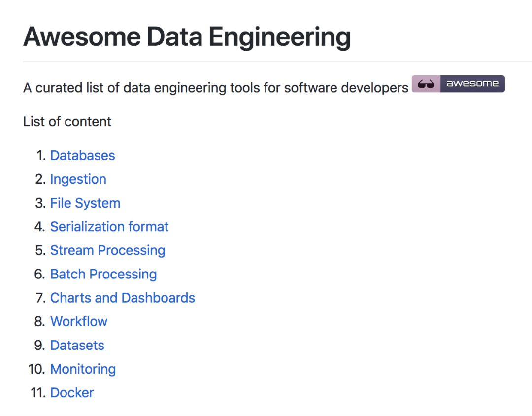532x416 pixels.
Task: Click the list number 6 marker
Action: pos(39,274)
